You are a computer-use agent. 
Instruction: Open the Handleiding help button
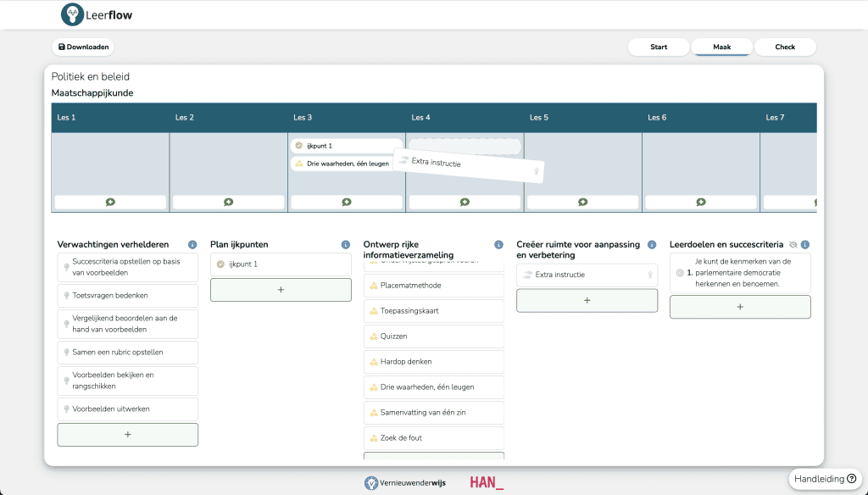point(824,479)
